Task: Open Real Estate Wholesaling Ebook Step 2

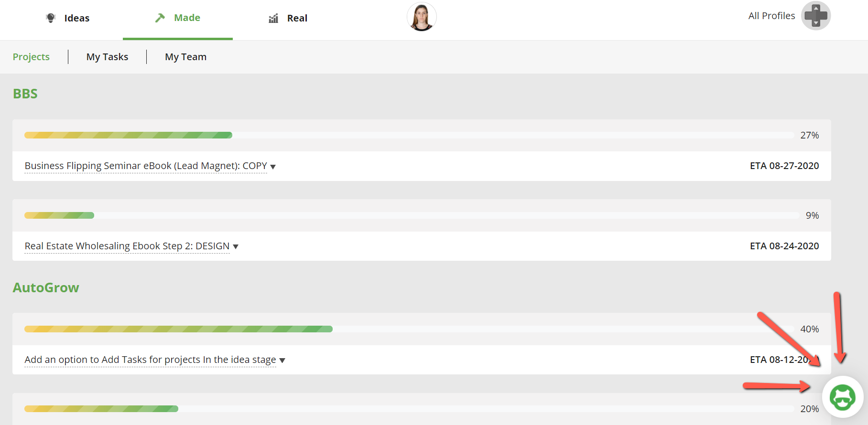Action: (127, 245)
